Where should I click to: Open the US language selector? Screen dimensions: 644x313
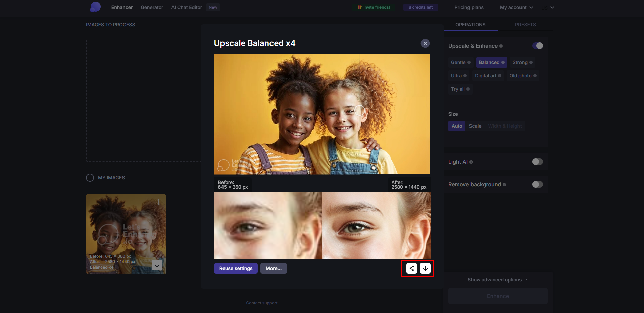(547, 7)
